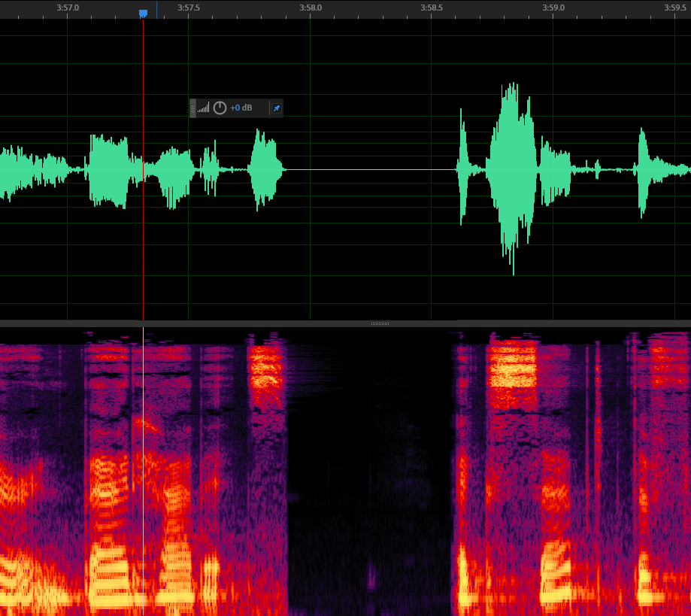Click the blue playhead marker on the ruler

click(143, 14)
